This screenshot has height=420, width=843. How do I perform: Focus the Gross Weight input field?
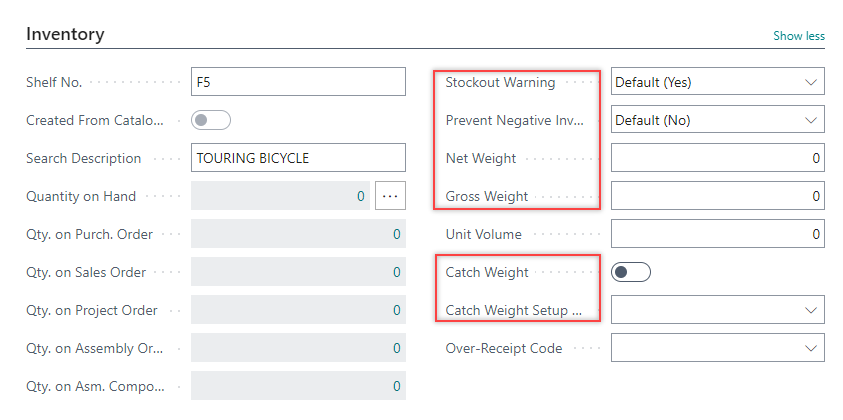717,196
